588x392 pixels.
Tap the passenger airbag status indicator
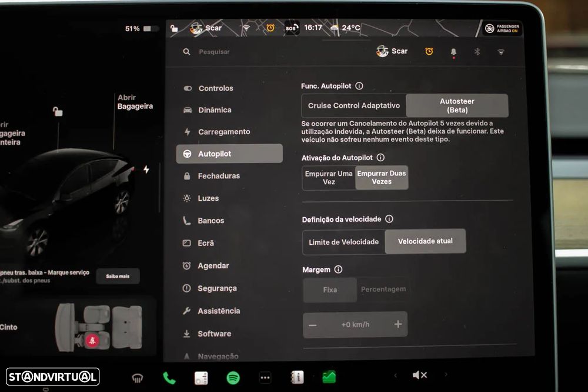[502, 28]
